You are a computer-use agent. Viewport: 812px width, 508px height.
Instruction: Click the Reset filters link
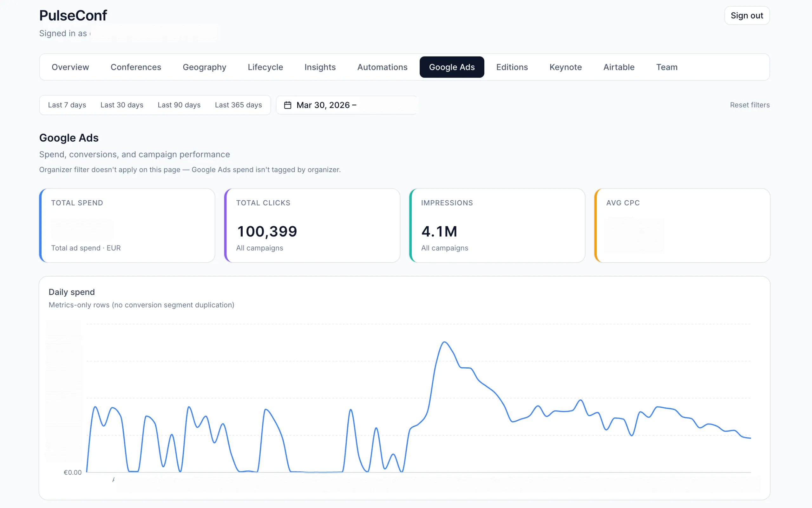750,105
